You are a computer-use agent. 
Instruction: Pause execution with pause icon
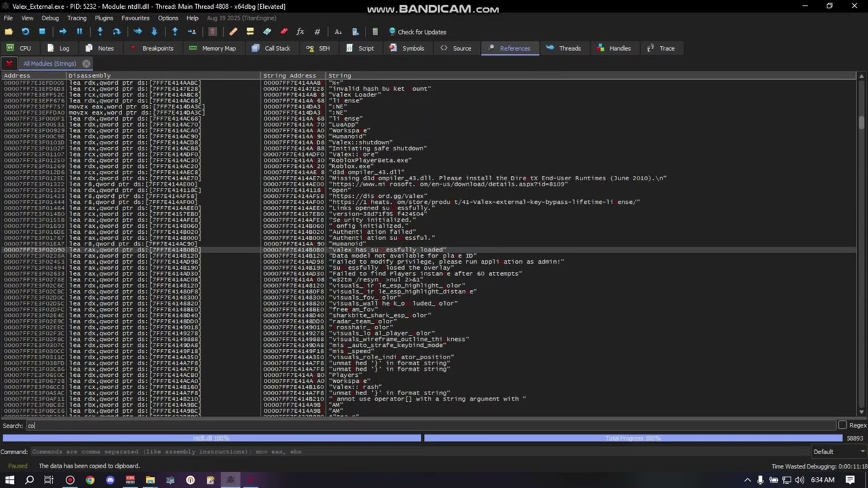(79, 32)
